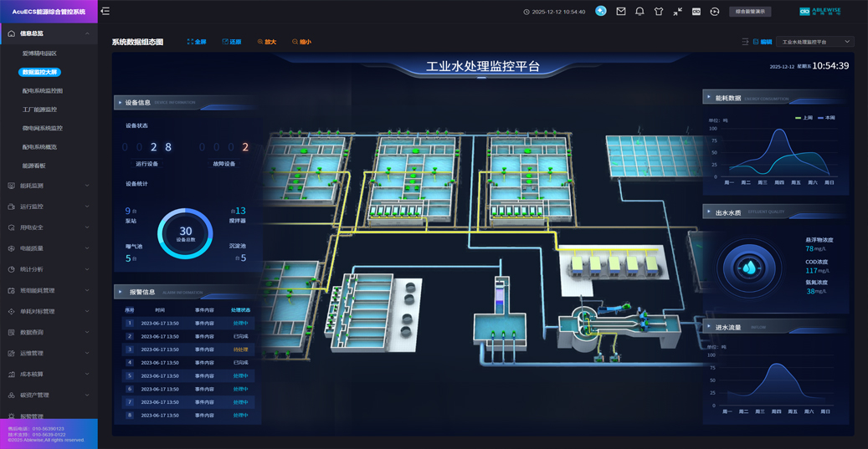The width and height of the screenshot is (868, 449).
Task: Click the 编辑 edit link
Action: [x=763, y=42]
